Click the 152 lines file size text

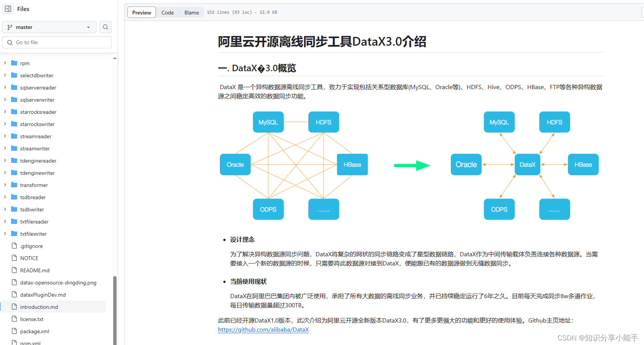coord(242,12)
